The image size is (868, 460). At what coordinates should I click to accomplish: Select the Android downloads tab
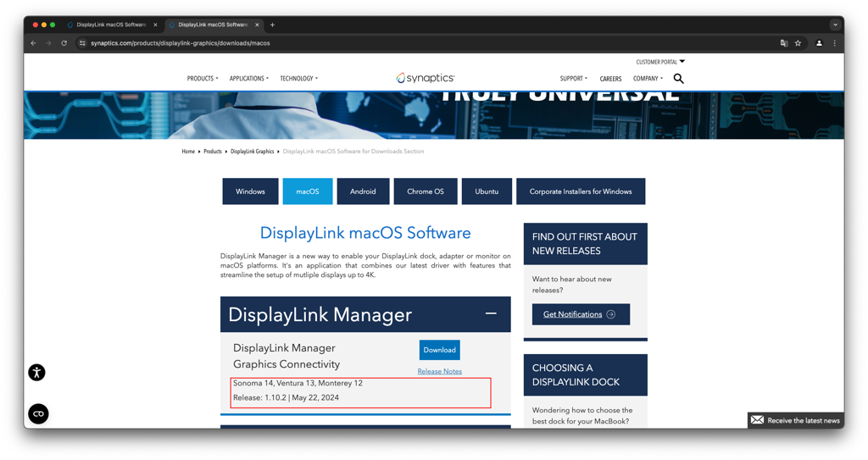click(x=363, y=191)
